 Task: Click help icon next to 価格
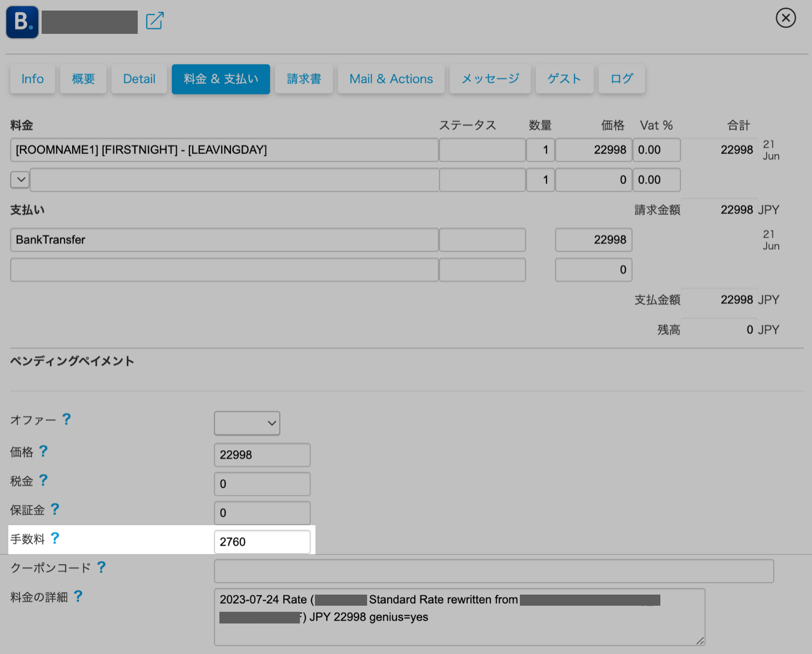tap(43, 451)
